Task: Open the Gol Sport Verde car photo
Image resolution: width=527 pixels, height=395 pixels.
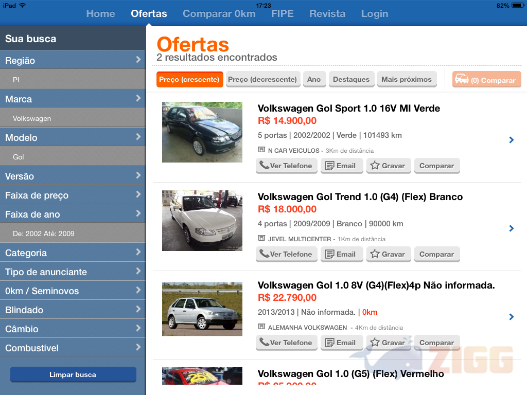Action: coord(202,132)
